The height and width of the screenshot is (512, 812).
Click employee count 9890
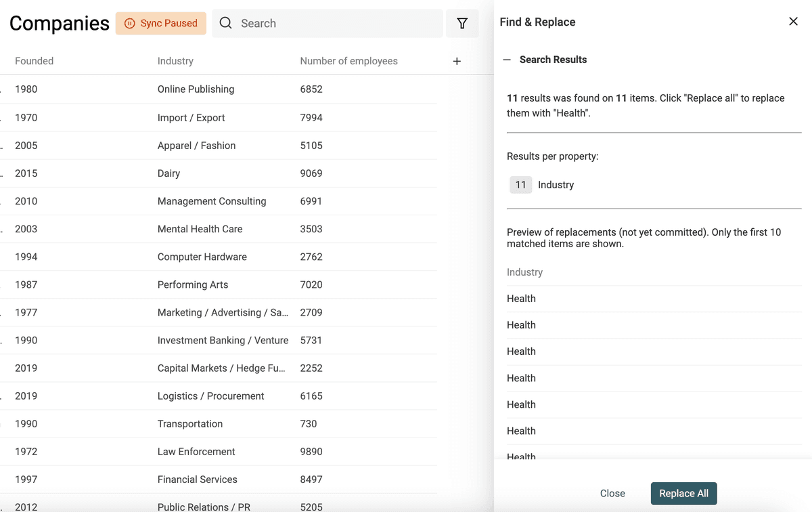(x=311, y=451)
